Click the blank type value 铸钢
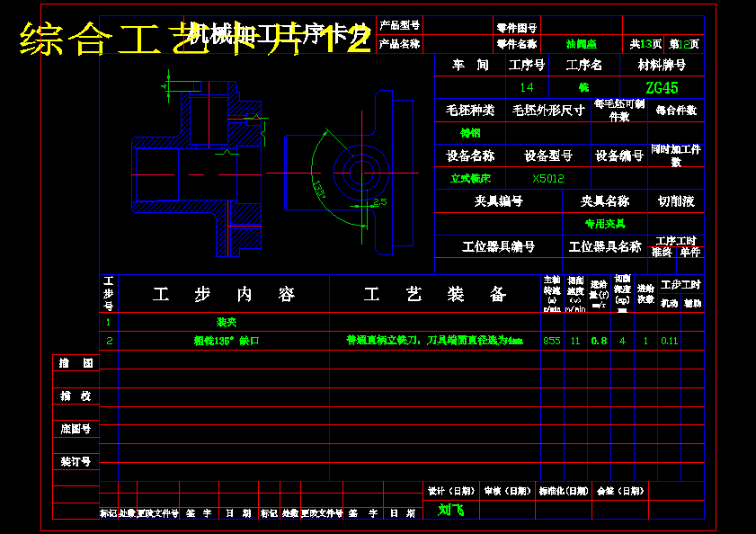Image resolution: width=756 pixels, height=534 pixels. [470, 133]
